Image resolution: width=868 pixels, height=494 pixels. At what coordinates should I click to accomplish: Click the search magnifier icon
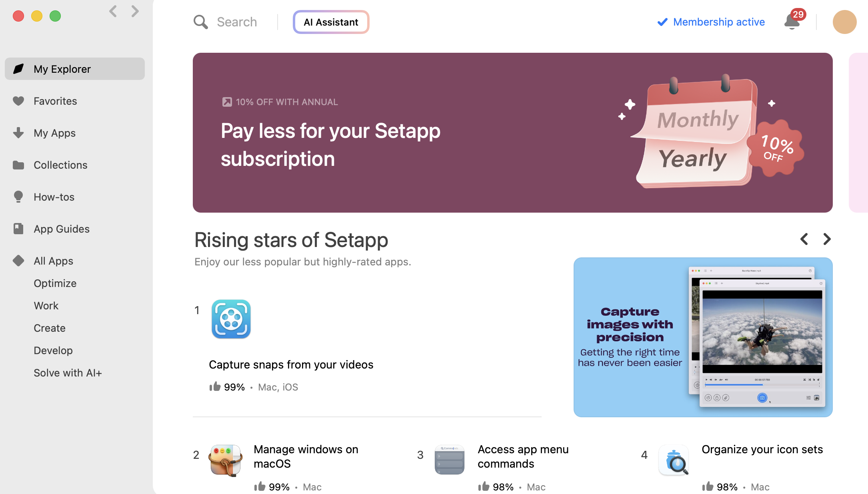(200, 22)
